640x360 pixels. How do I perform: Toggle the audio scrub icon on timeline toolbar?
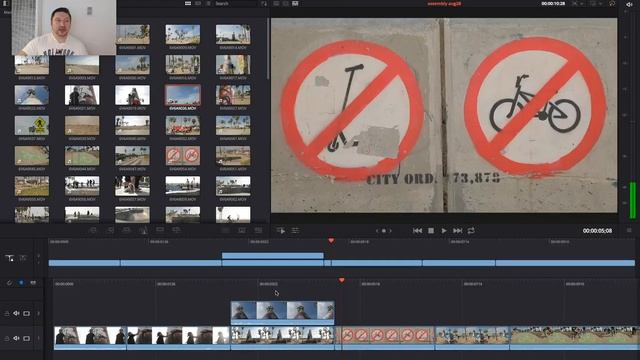click(33, 282)
